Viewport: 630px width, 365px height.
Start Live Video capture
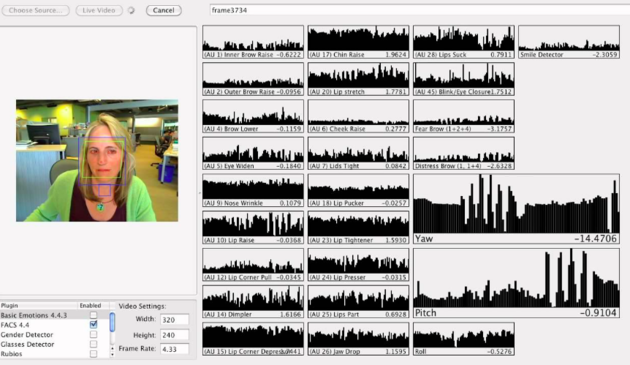99,10
